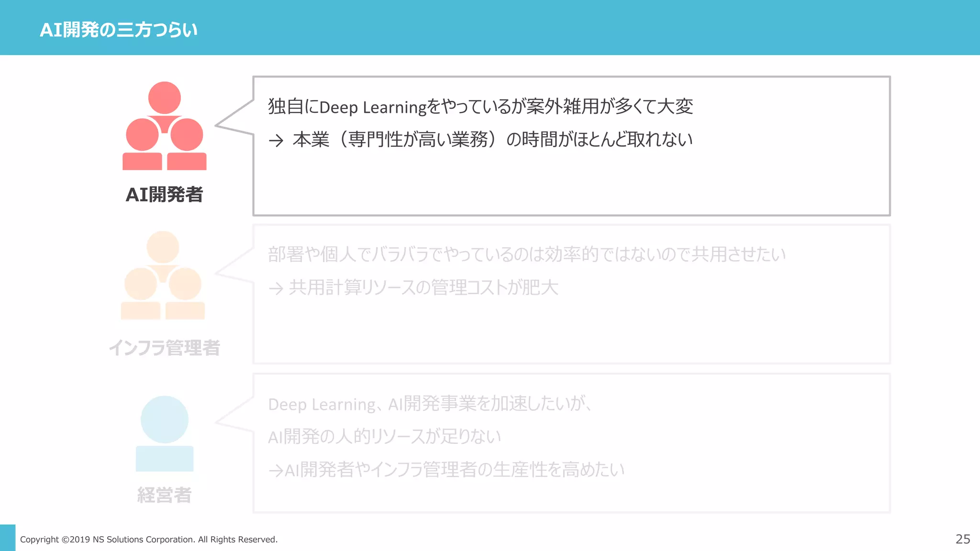Select the インフラ管理者 label
This screenshot has width=980, height=551.
[165, 348]
